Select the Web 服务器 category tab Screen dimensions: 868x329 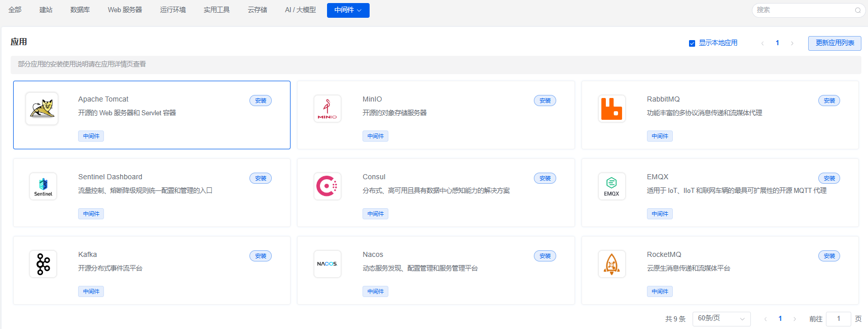click(x=125, y=10)
